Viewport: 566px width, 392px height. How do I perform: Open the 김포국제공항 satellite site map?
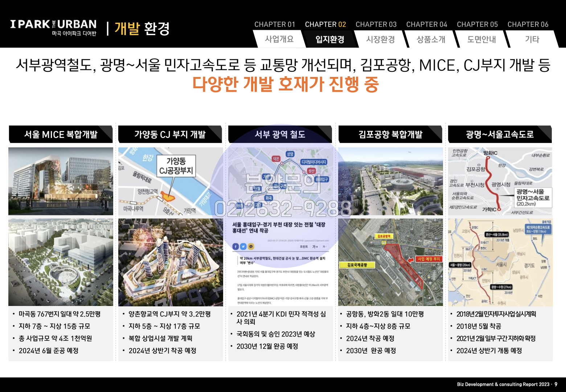(390, 262)
